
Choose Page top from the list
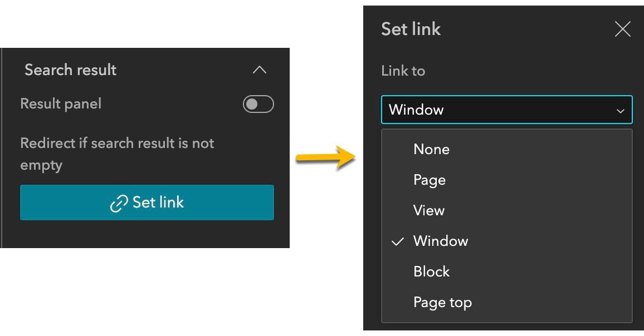[x=443, y=302]
